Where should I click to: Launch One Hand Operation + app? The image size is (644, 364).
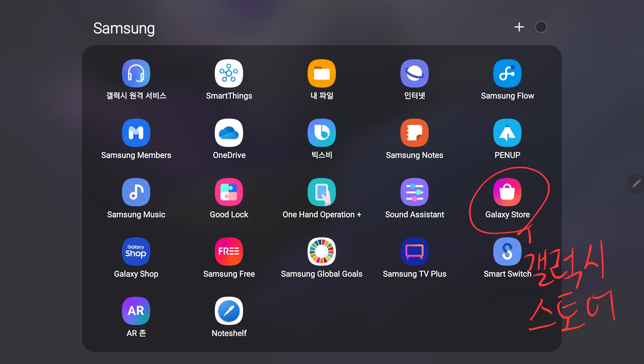tap(321, 192)
